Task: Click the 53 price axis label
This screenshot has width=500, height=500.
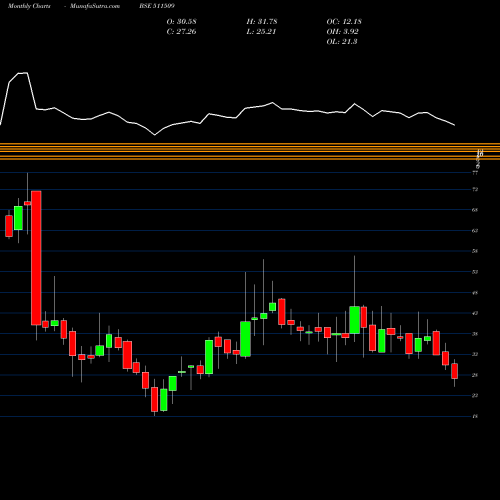Action: click(x=475, y=272)
